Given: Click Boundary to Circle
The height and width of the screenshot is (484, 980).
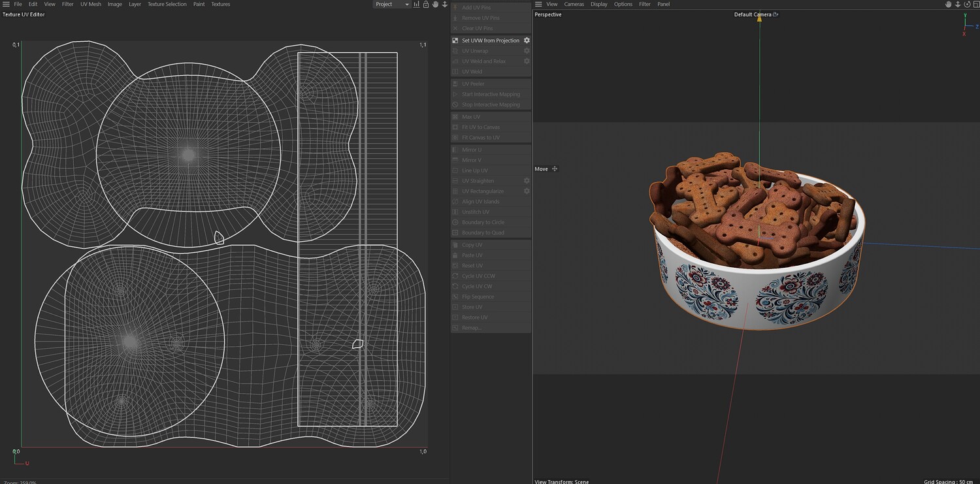Looking at the screenshot, I should tap(491, 222).
